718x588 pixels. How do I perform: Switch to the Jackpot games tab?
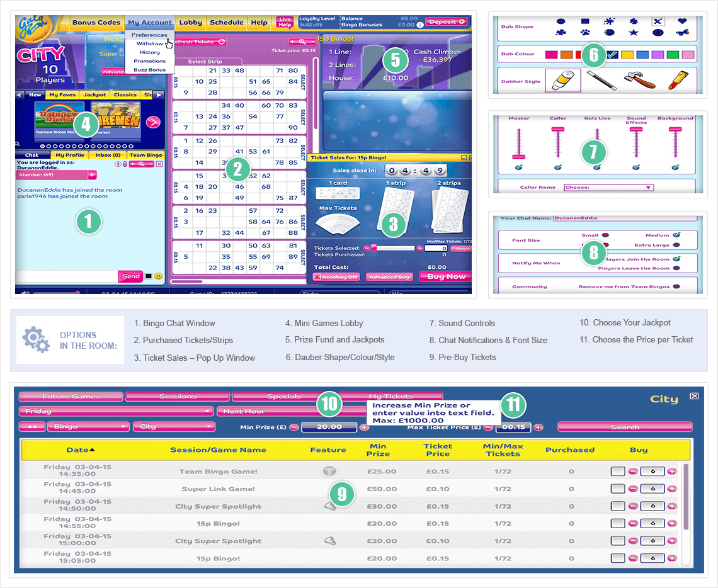(x=94, y=94)
